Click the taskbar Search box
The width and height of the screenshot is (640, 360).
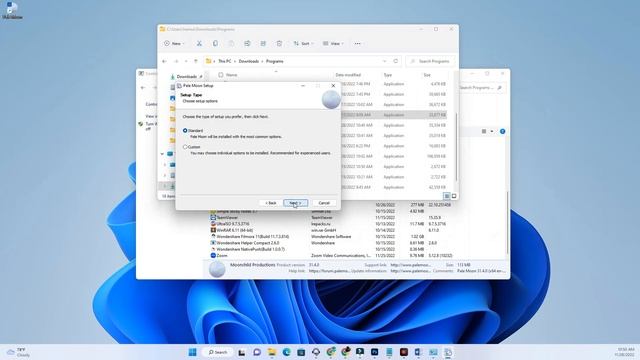pos(218,352)
